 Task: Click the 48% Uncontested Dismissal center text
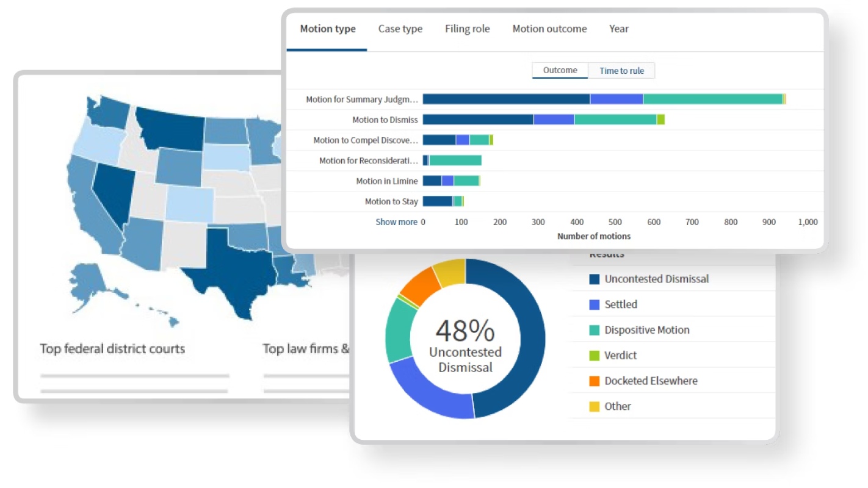coord(465,345)
